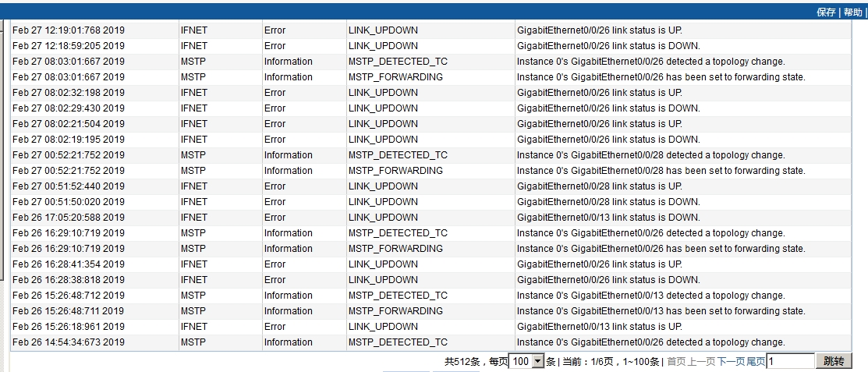Open the per-page count dropdown showing 100

(526, 362)
